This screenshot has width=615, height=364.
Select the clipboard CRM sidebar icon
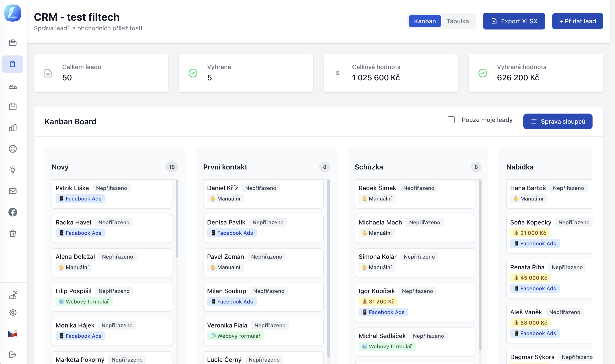[13, 64]
